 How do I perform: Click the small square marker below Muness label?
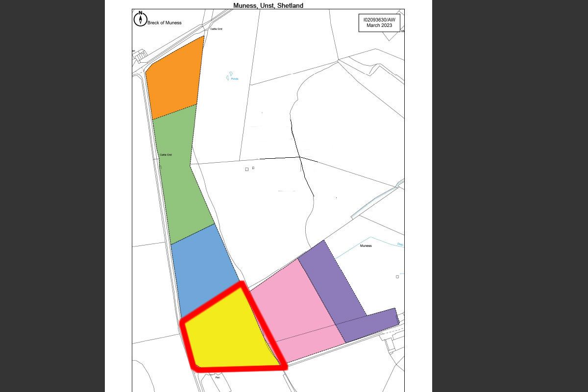pyautogui.click(x=397, y=277)
